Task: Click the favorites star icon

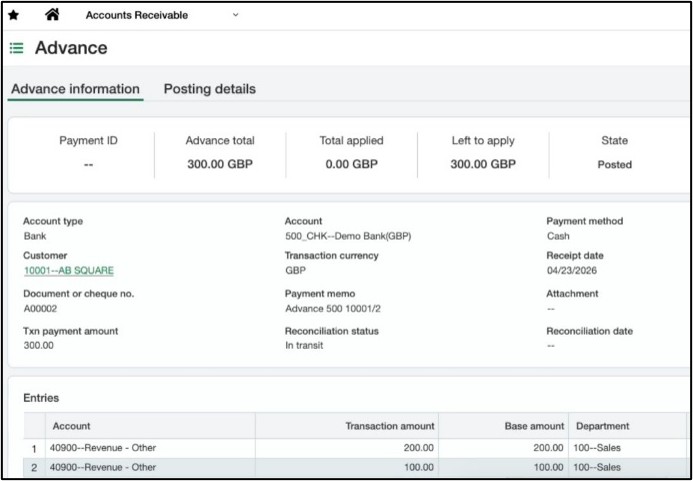Action: point(14,15)
